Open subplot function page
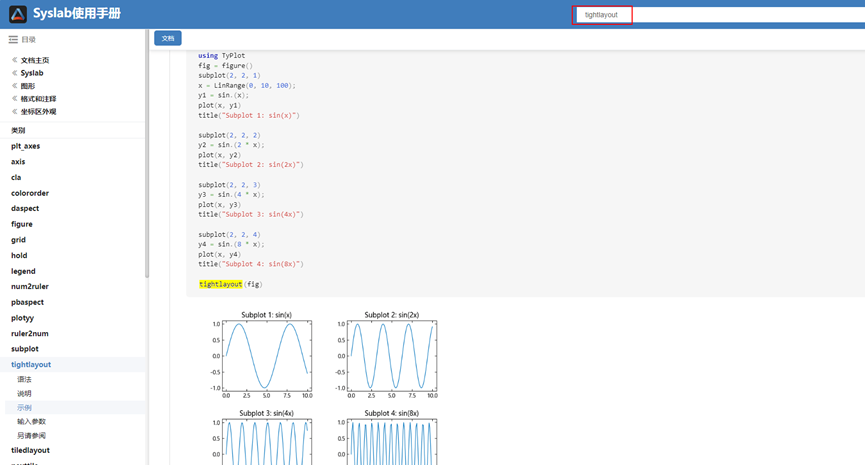The width and height of the screenshot is (865, 465). pos(25,349)
